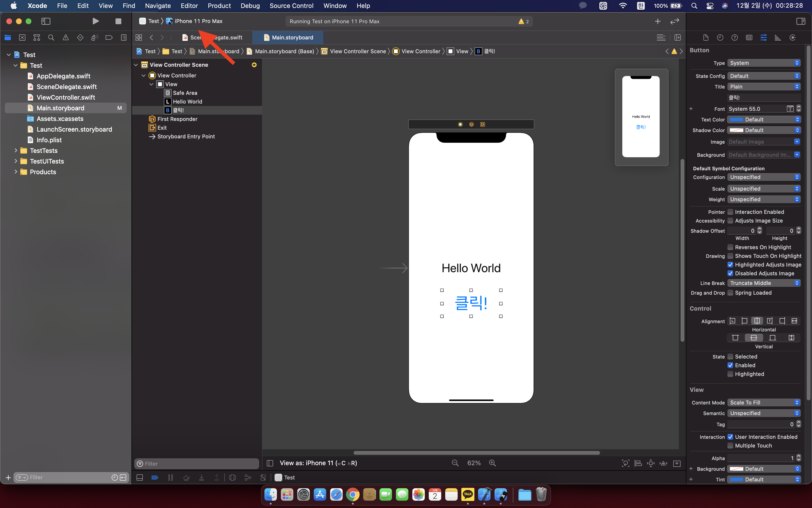
Task: Open the Tint color swatch
Action: click(737, 480)
